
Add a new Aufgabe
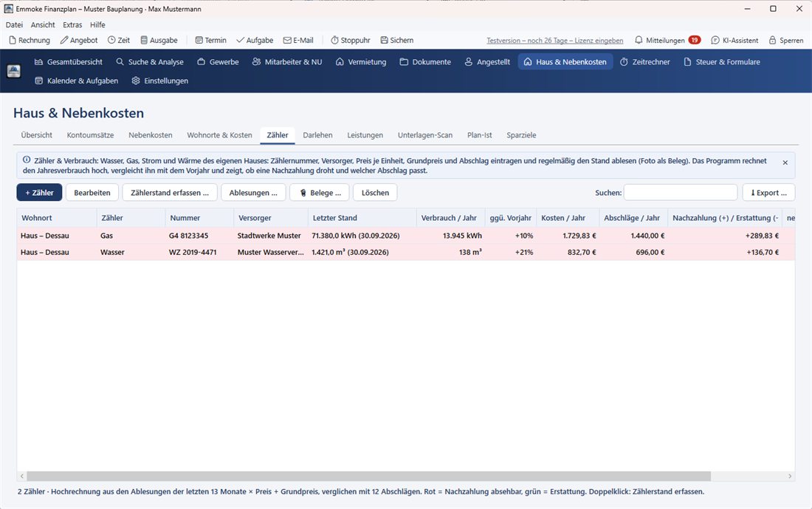tap(255, 40)
